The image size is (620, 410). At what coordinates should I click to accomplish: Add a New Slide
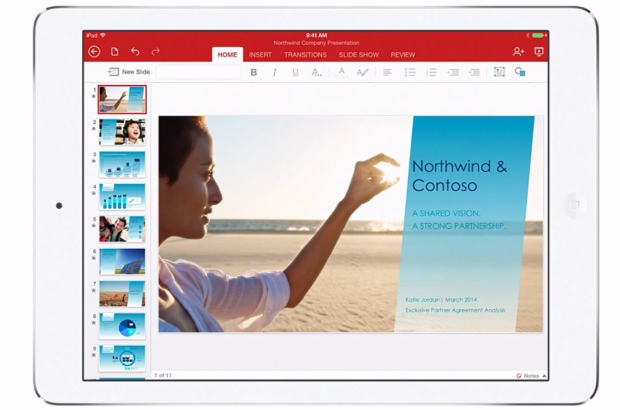[128, 72]
